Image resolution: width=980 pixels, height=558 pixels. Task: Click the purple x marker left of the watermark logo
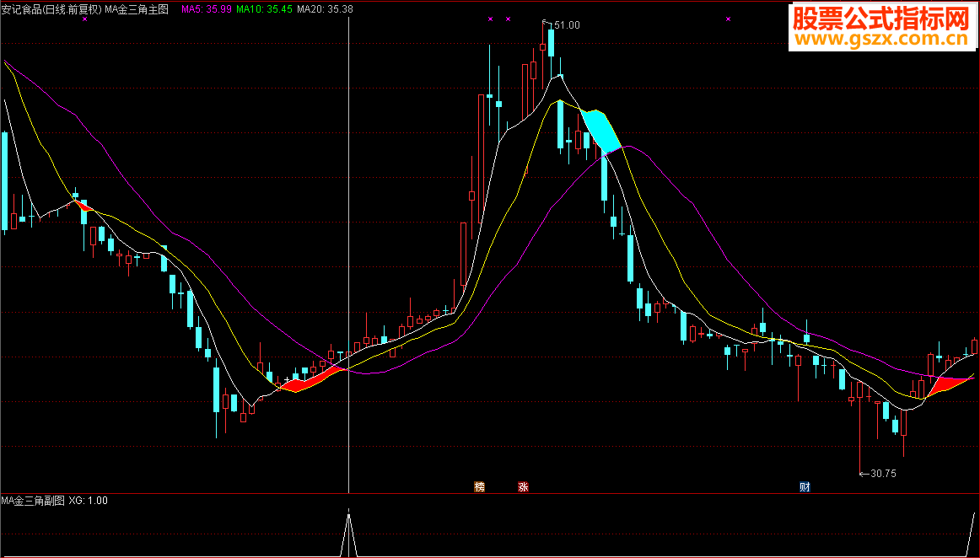[728, 19]
